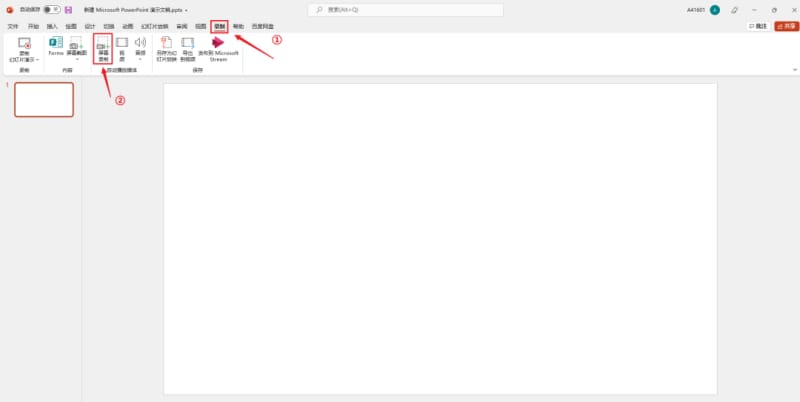Toggle the AutoSave switch

52,10
